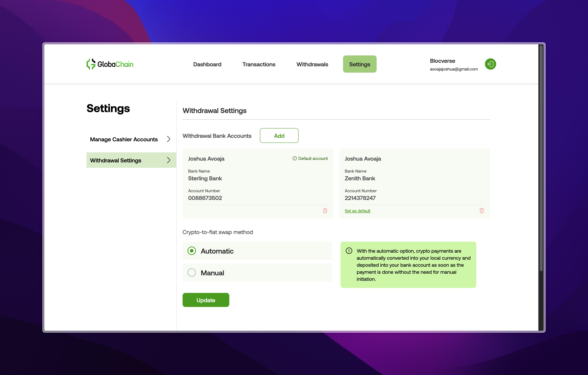Click the Withdrawal Settings heading
This screenshot has height=375, width=588.
(x=214, y=110)
